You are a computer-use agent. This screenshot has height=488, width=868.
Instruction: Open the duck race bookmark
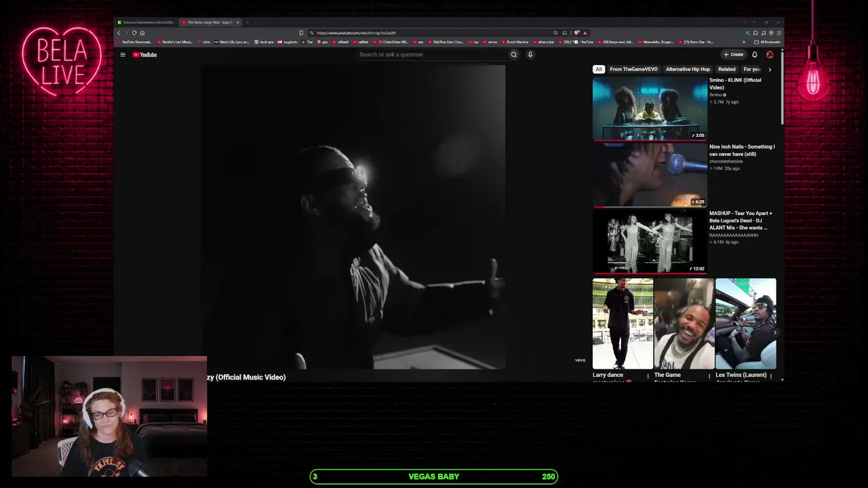[x=264, y=42]
